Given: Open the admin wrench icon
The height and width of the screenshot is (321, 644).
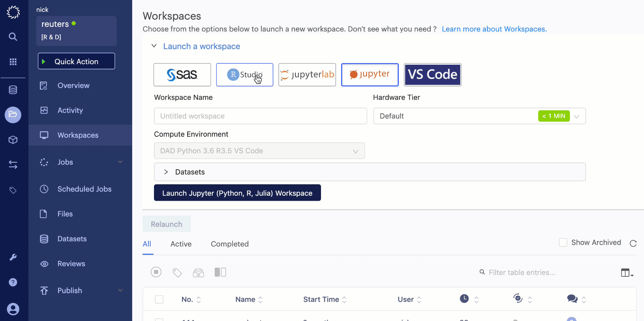Looking at the screenshot, I should click(13, 257).
